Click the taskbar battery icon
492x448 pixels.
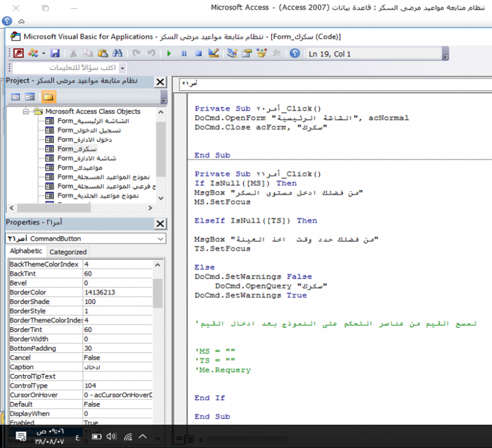[x=97, y=437]
